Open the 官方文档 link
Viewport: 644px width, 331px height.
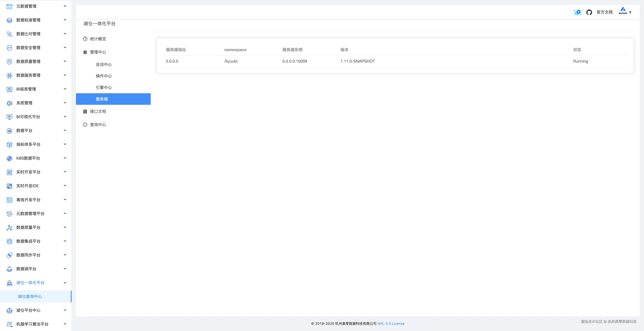click(x=604, y=12)
